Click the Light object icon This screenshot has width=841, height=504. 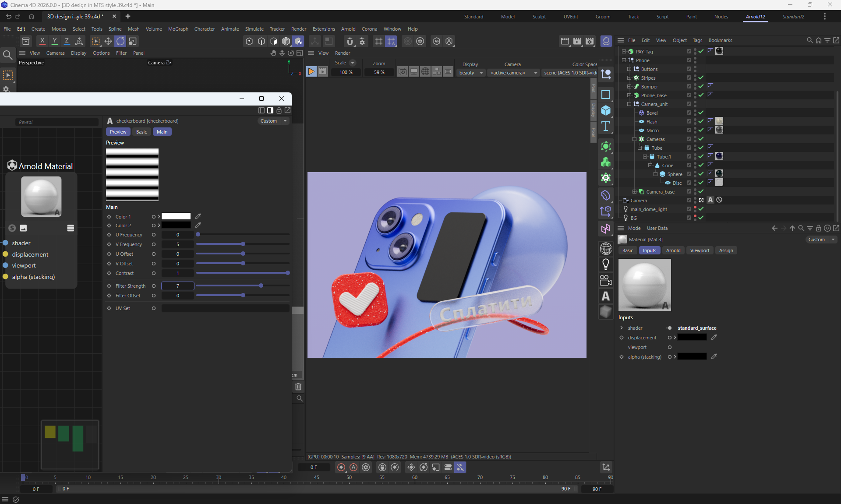point(606,264)
